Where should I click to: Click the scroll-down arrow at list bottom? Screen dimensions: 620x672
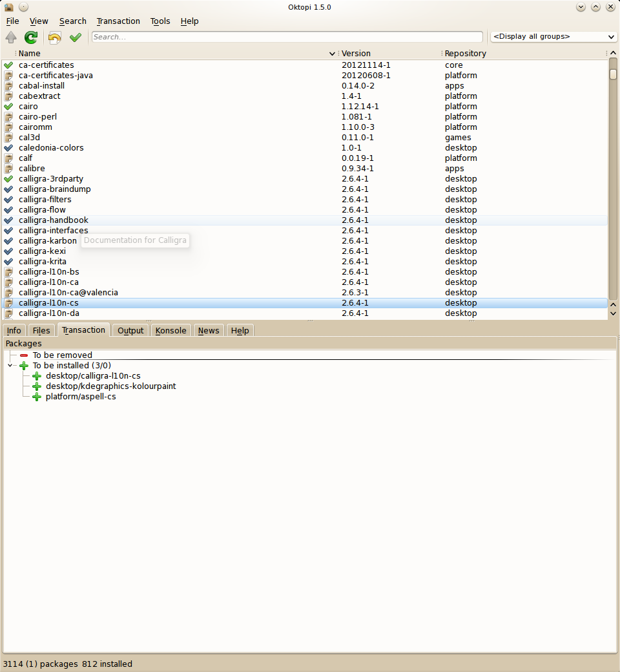[613, 314]
